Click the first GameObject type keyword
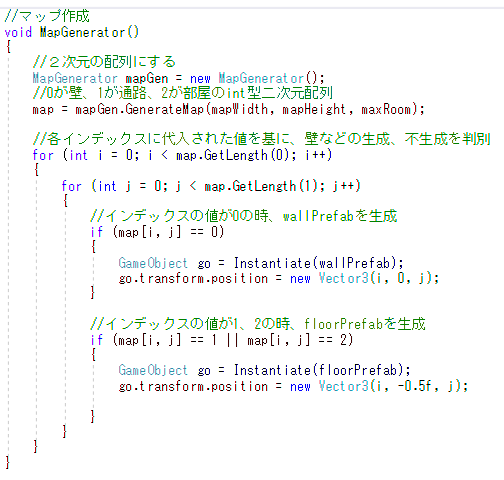The image size is (504, 480). pos(153,263)
